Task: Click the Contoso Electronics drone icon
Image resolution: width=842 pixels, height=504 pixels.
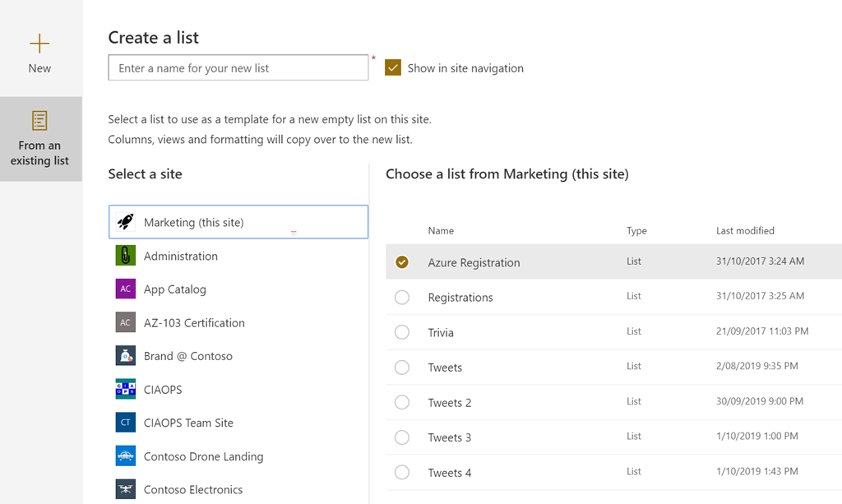Action: pos(125,489)
